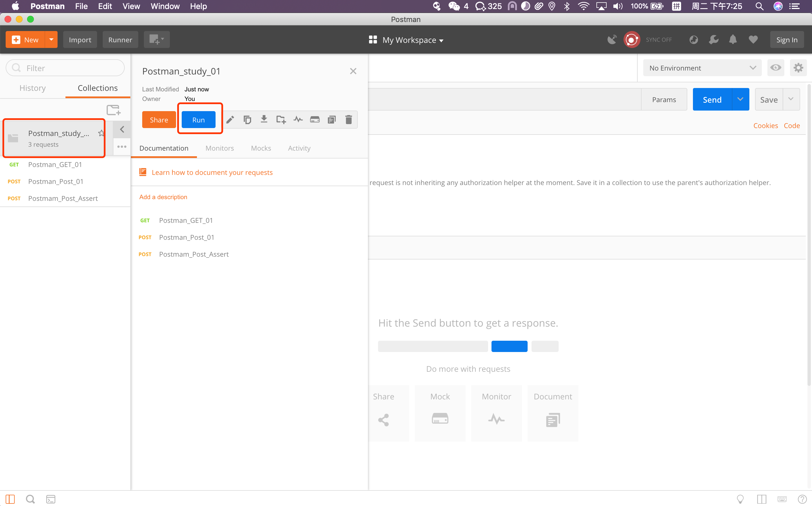This screenshot has width=812, height=506.
Task: Open Send button dropdown arrow
Action: tap(740, 99)
